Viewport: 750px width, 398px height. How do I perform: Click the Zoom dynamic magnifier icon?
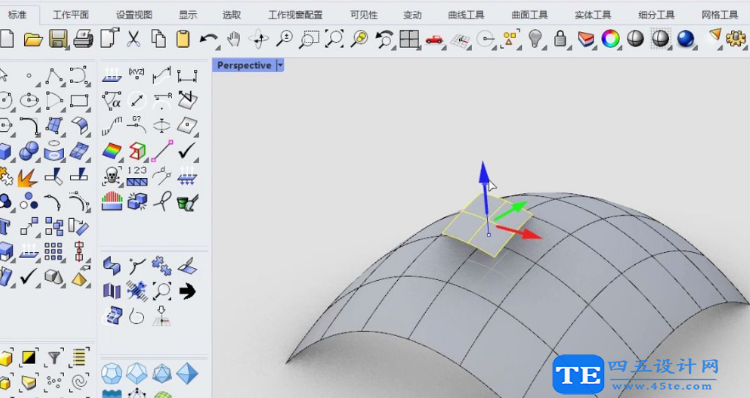(285, 39)
